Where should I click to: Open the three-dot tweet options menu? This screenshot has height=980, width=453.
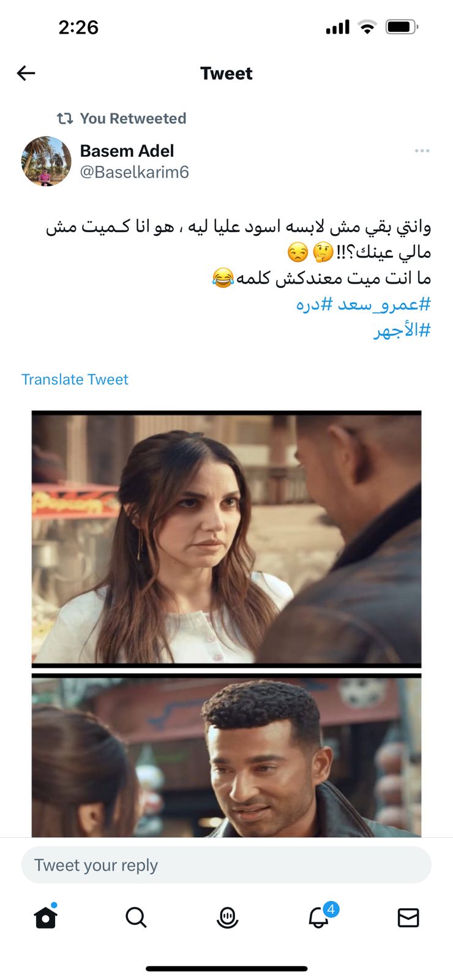(422, 151)
